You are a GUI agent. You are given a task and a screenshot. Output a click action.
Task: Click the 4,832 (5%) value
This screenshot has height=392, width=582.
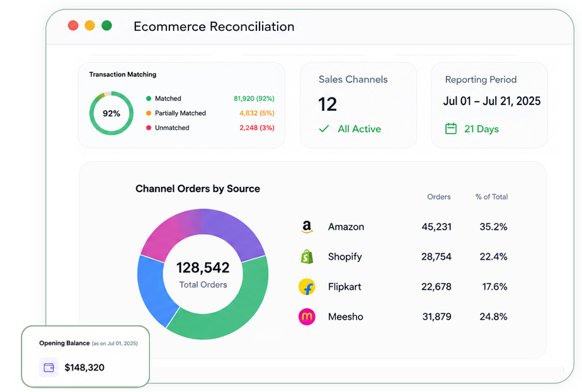(x=256, y=113)
